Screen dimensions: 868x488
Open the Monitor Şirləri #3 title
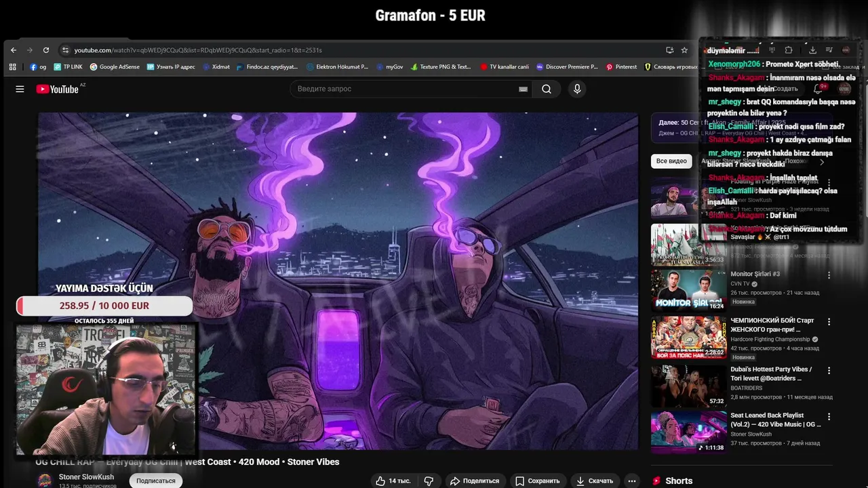[x=755, y=274]
